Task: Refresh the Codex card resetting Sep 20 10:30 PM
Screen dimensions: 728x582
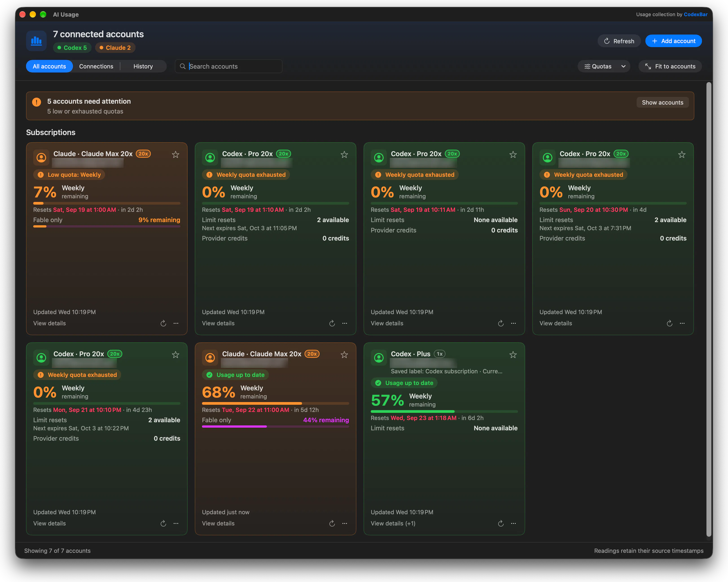Action: point(670,323)
